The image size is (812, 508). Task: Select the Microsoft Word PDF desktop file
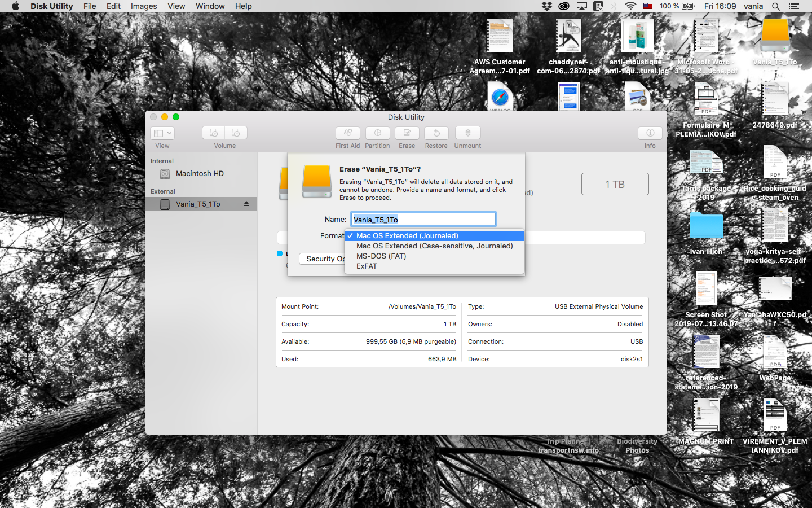(x=706, y=36)
